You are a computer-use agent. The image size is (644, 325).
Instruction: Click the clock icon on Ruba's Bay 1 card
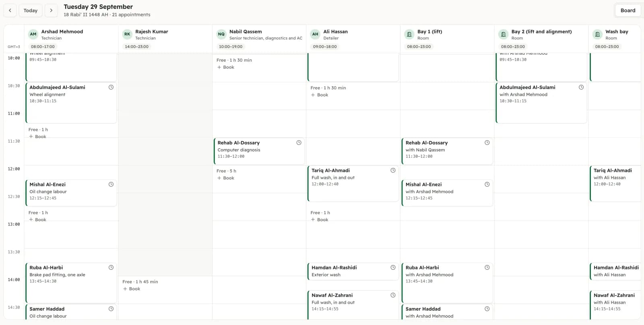coord(487,267)
